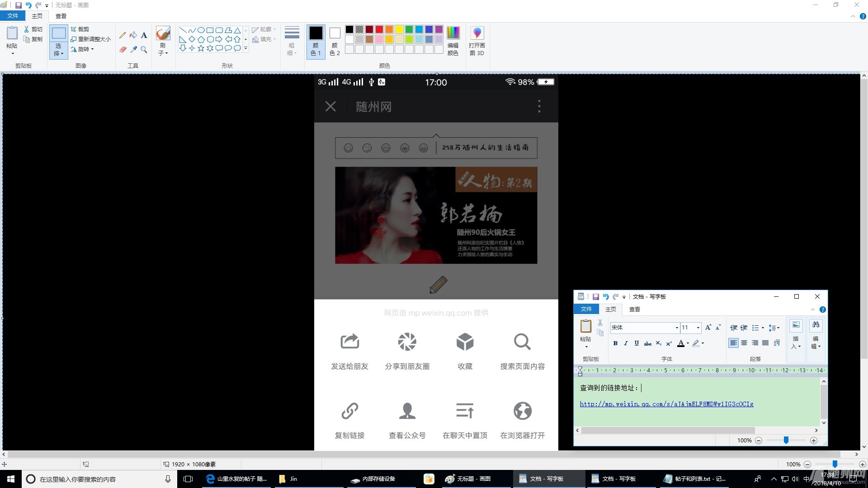Set Center alignment in WordPad

(744, 343)
